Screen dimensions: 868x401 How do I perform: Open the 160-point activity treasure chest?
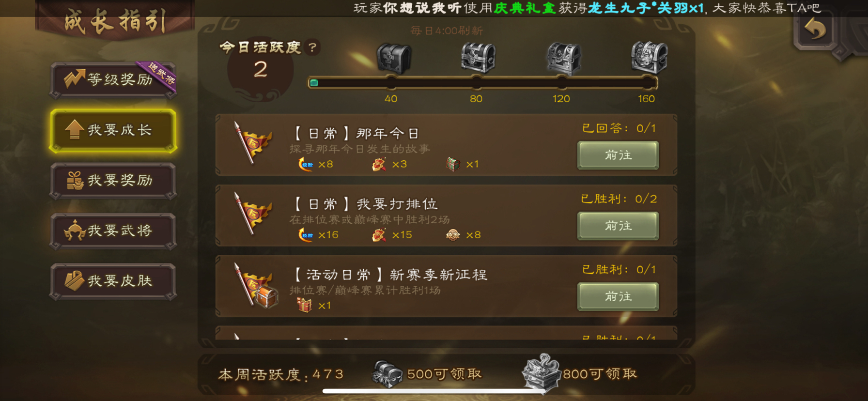(x=649, y=57)
